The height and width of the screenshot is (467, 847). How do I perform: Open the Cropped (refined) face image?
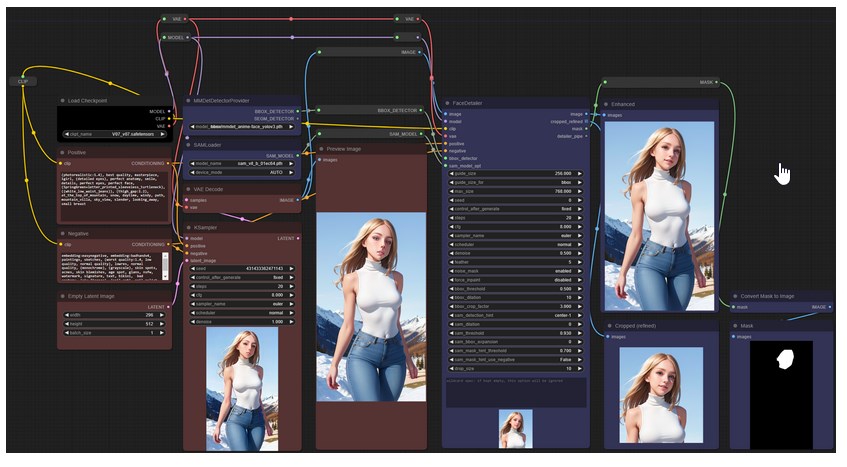[x=662, y=395]
